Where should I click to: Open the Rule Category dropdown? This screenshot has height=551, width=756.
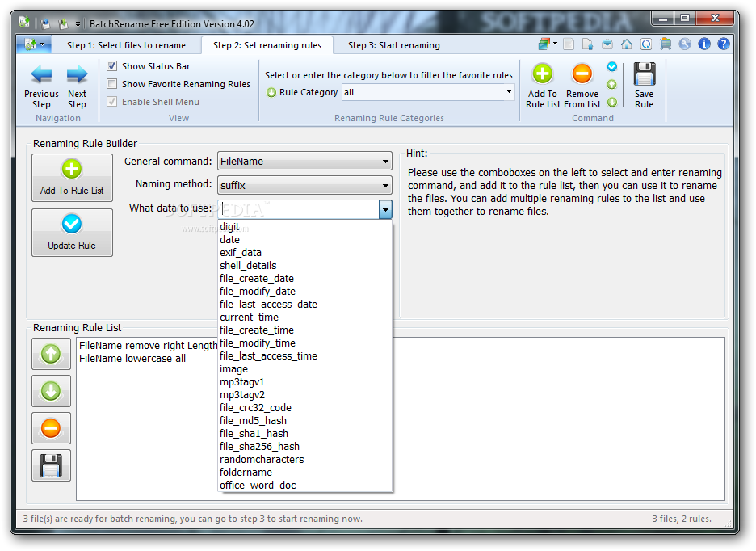coord(509,92)
